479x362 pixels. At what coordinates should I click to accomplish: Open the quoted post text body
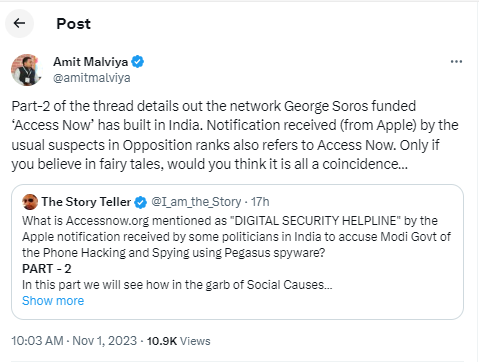(x=236, y=253)
